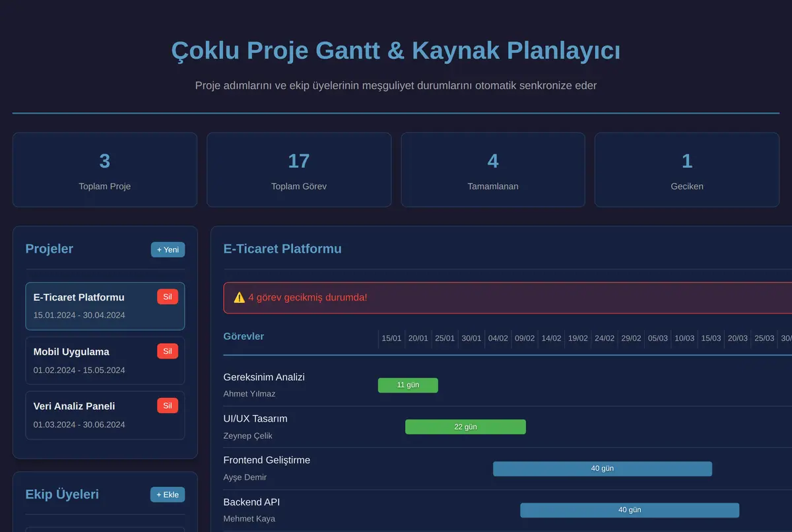This screenshot has width=792, height=532.
Task: Click the UI/UX Tasarım task name
Action: click(x=255, y=419)
